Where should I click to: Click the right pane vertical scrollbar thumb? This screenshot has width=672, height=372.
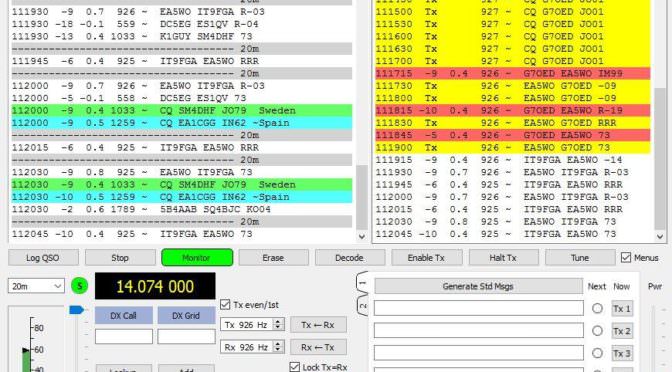[660, 159]
